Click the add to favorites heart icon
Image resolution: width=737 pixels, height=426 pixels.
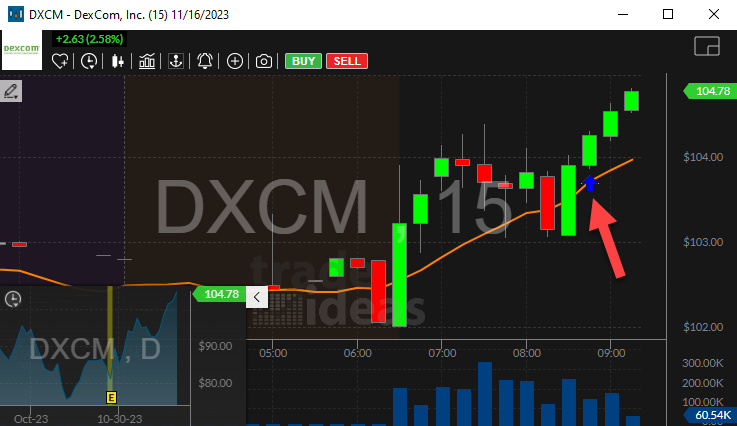click(x=61, y=61)
